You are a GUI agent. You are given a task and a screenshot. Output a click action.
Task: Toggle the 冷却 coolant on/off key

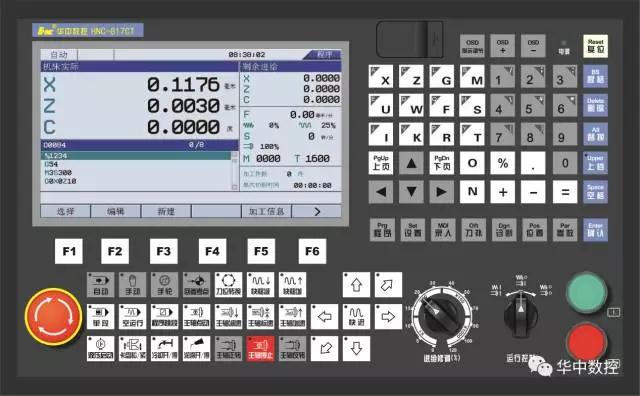coord(164,349)
